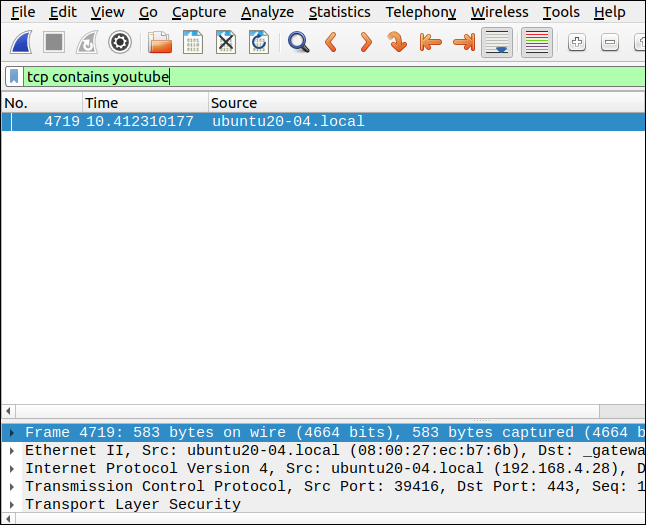
Task: Expand Transmission Control Protocol details
Action: point(12,487)
